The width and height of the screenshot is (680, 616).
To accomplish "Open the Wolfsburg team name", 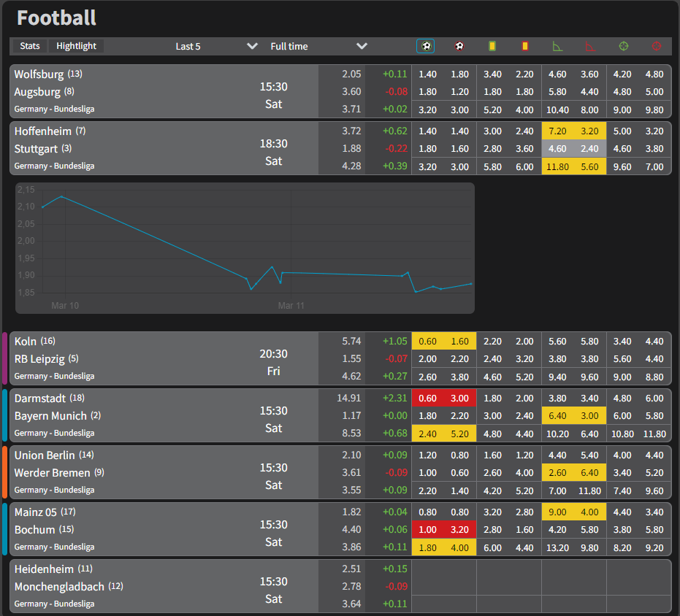I will (x=39, y=74).
